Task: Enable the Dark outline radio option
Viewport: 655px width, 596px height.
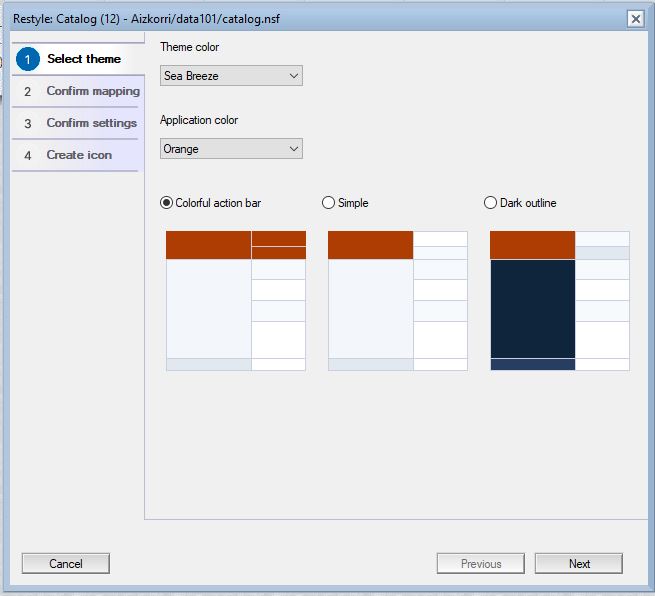Action: click(490, 203)
